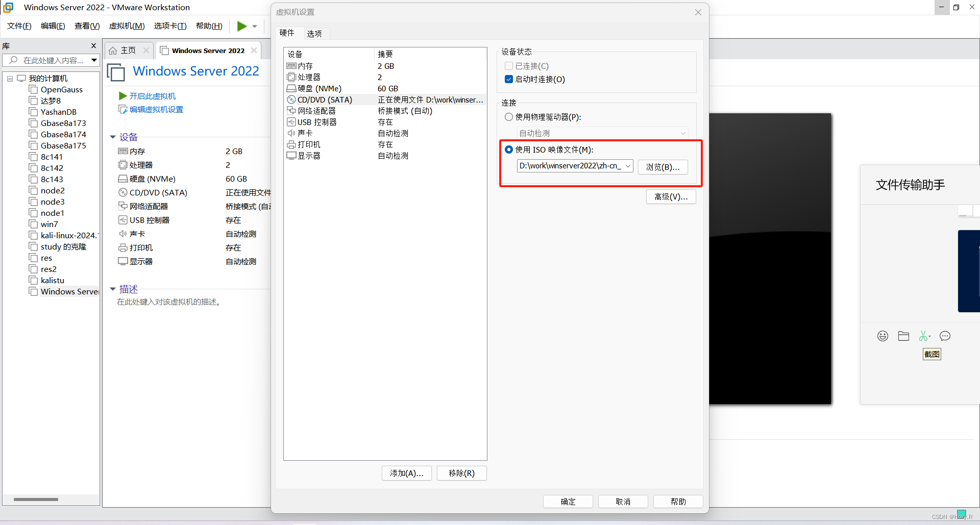Click the memory device icon in settings dialog list
This screenshot has height=525, width=980.
click(291, 66)
